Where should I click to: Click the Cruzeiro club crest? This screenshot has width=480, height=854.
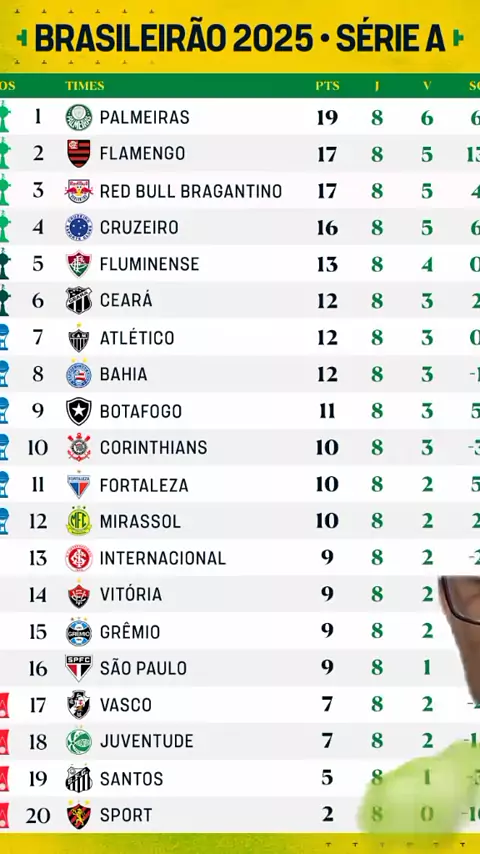click(x=79, y=227)
